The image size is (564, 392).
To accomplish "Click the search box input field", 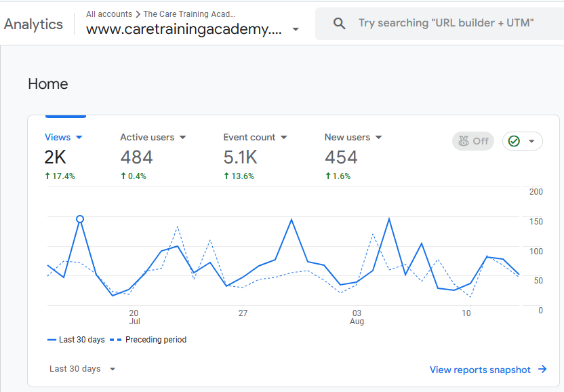I will 446,24.
